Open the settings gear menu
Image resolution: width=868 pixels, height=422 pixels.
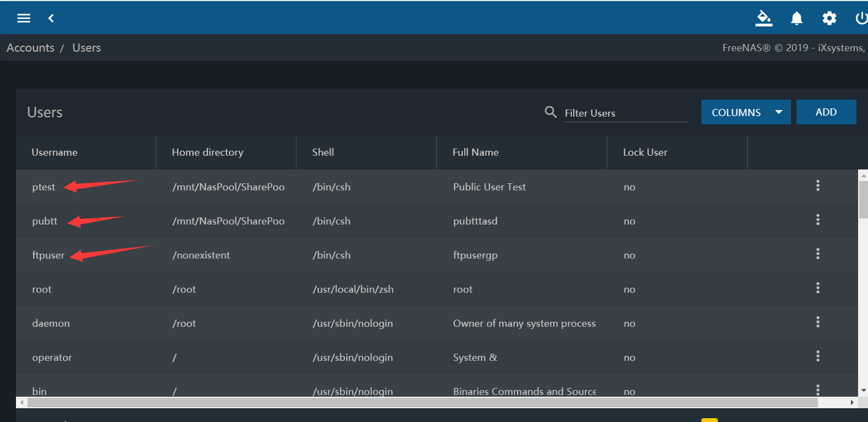click(x=829, y=18)
